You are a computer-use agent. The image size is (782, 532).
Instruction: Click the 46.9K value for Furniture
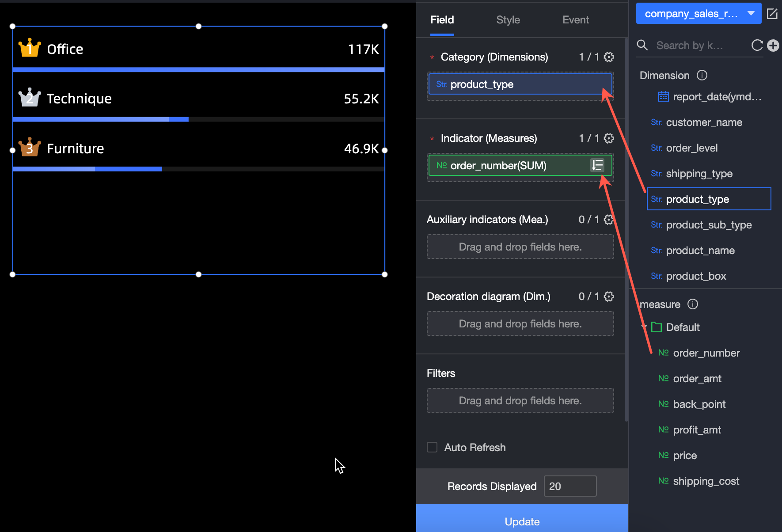click(361, 148)
